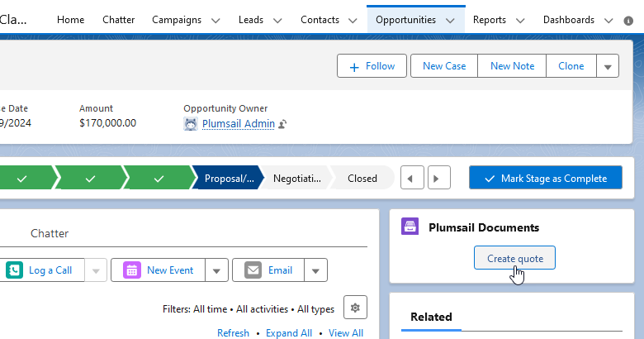Click the New Case button
The height and width of the screenshot is (339, 644).
(444, 66)
